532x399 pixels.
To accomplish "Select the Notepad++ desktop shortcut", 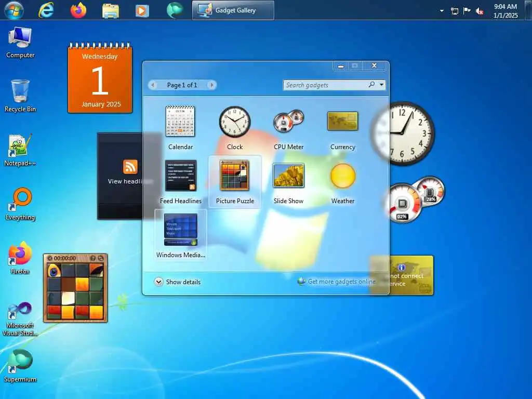I will [20, 150].
